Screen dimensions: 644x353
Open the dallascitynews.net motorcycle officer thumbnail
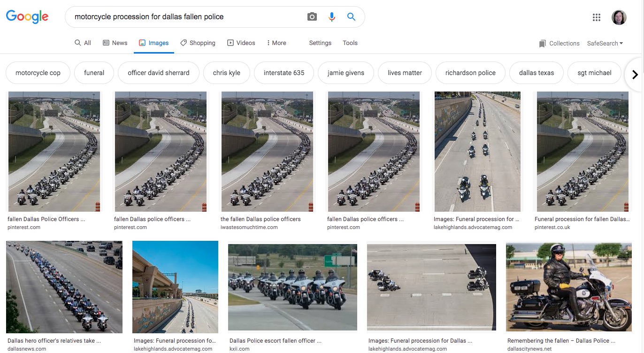569,287
